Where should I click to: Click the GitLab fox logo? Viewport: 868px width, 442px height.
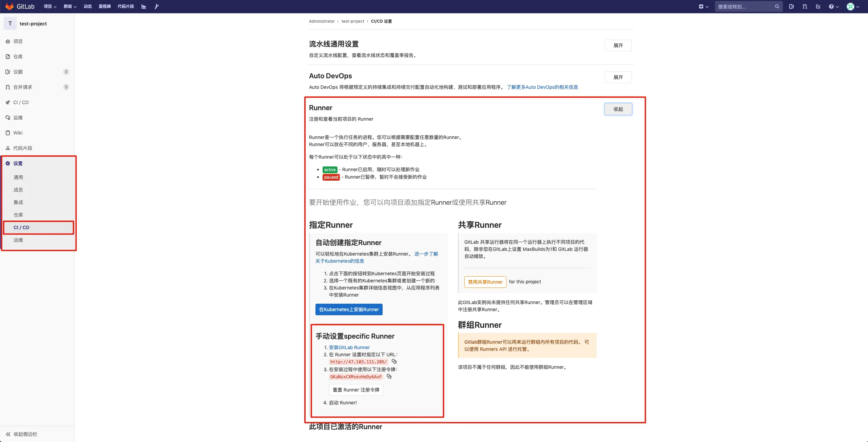pyautogui.click(x=9, y=6)
